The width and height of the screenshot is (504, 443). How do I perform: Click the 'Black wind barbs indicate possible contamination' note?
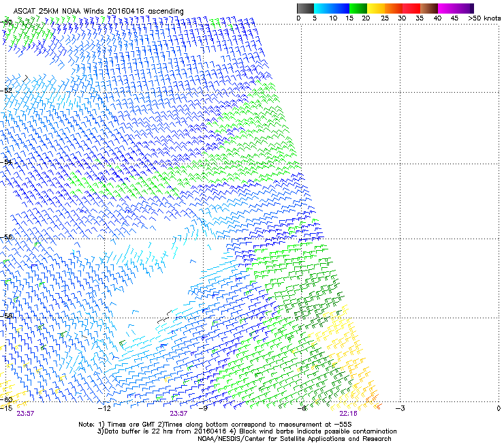pos(318,431)
